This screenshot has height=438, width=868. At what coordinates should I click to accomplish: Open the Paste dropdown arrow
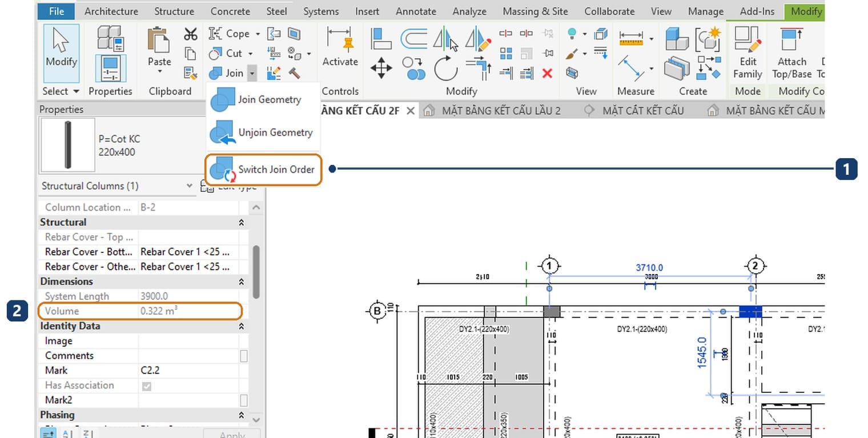(159, 71)
